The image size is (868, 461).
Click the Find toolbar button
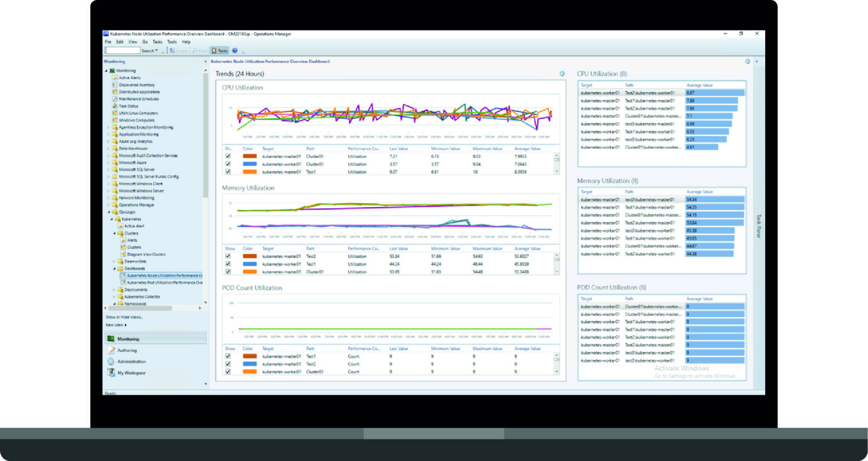click(199, 50)
